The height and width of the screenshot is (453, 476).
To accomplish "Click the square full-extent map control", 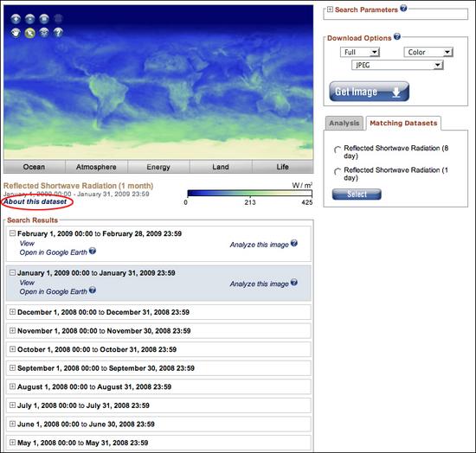I will 44,19.
